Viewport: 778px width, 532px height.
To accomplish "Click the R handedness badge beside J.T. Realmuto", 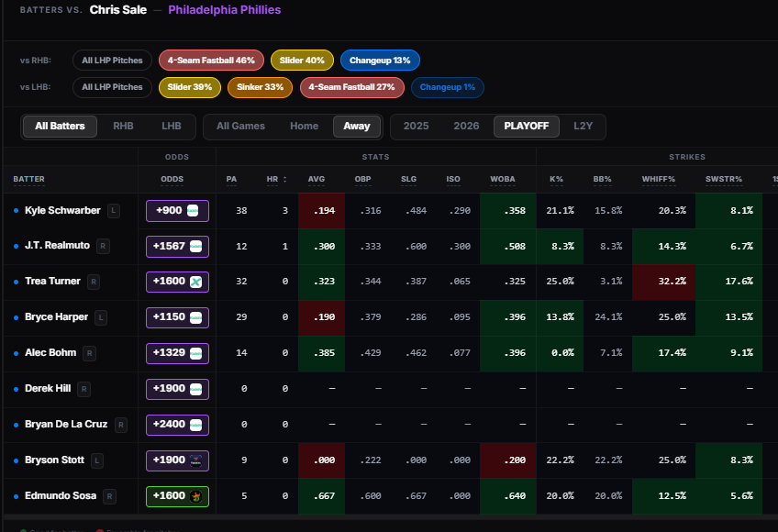I will point(103,246).
